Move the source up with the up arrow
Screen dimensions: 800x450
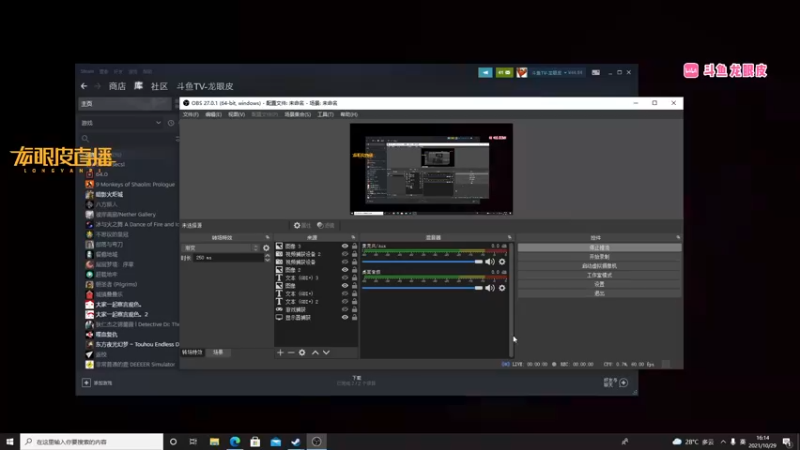[x=315, y=353]
